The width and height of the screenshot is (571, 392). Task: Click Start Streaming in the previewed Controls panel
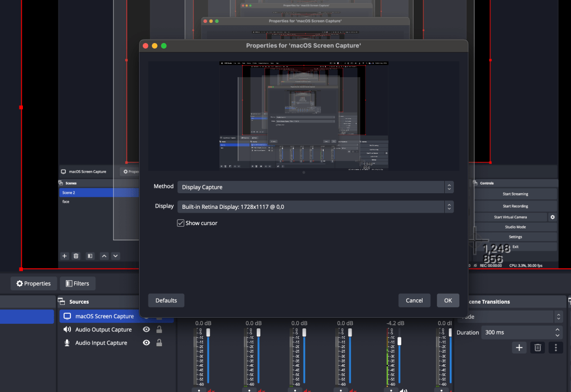pyautogui.click(x=515, y=194)
